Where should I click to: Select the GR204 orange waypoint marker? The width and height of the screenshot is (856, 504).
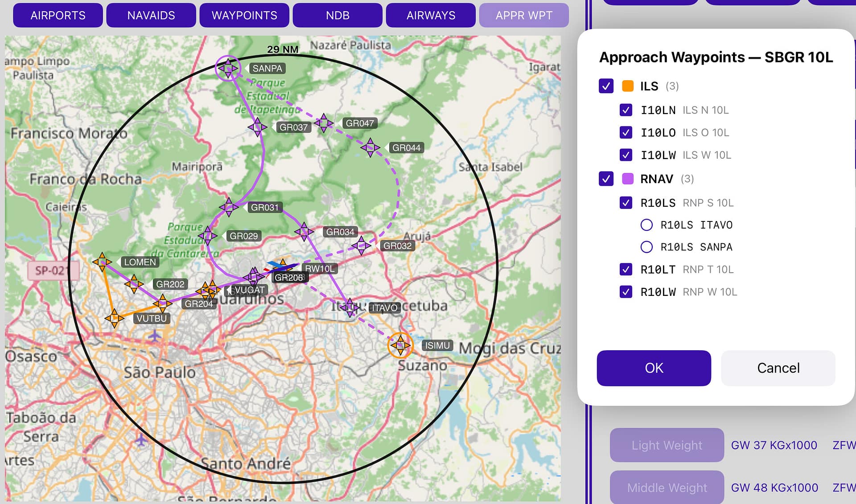[162, 303]
